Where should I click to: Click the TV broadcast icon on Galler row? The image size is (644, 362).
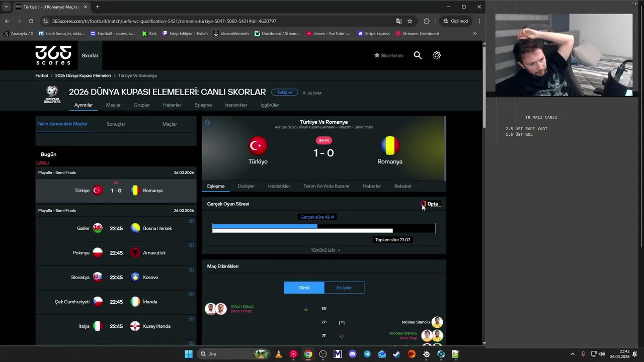point(191,221)
